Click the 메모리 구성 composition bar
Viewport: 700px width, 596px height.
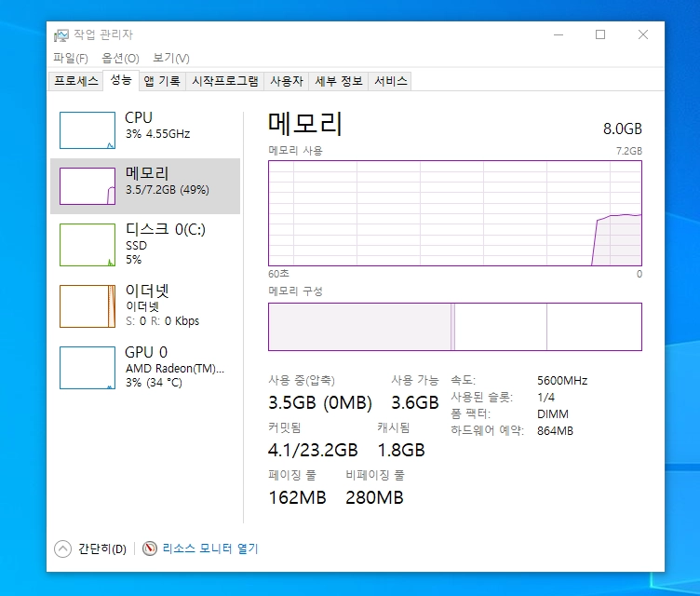tap(455, 327)
